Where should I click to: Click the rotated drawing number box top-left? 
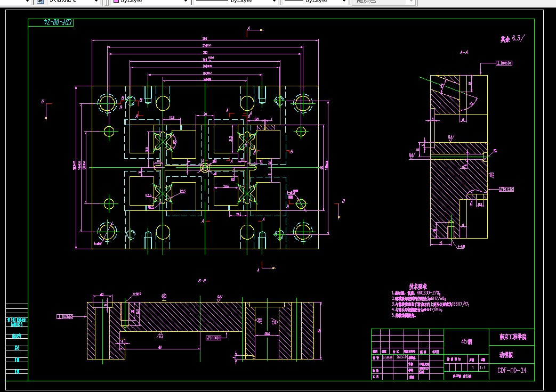[x=58, y=23]
